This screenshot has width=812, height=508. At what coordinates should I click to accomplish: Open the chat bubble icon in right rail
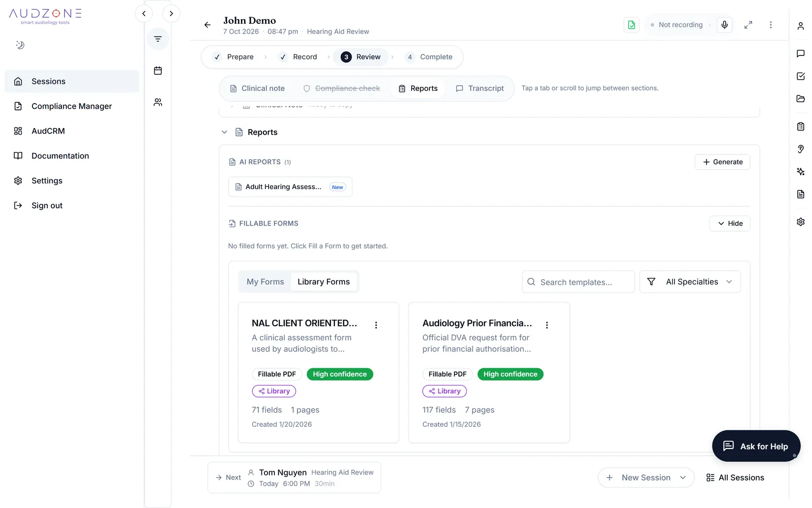(800, 53)
